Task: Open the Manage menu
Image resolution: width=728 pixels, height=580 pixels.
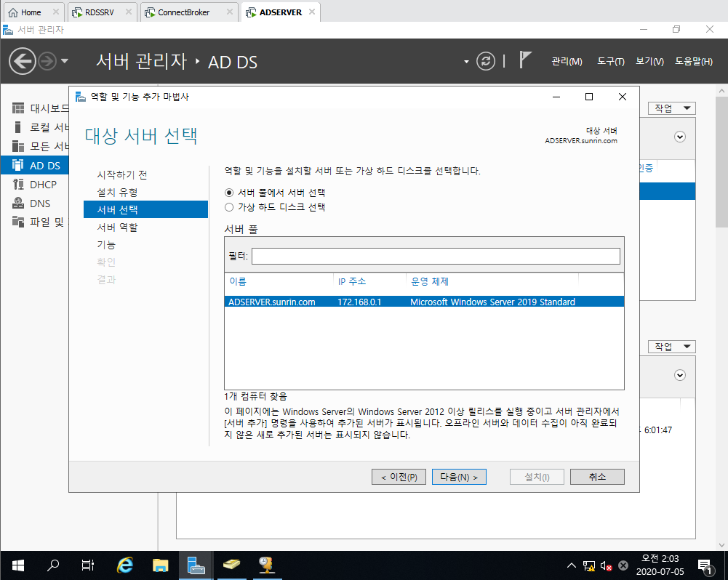Action: [567, 61]
